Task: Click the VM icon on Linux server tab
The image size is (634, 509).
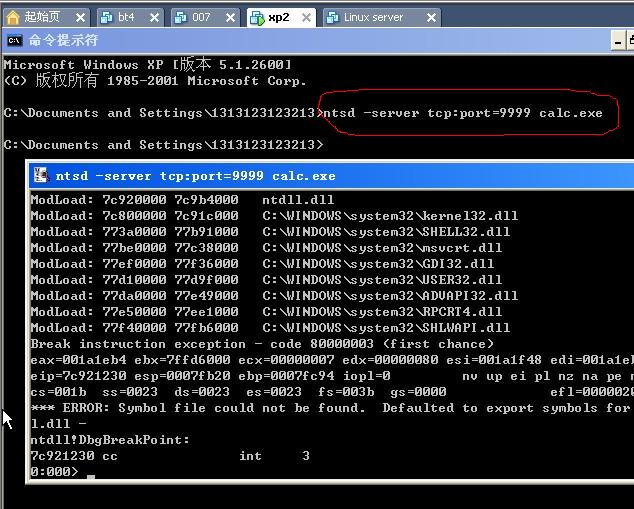Action: pos(332,17)
